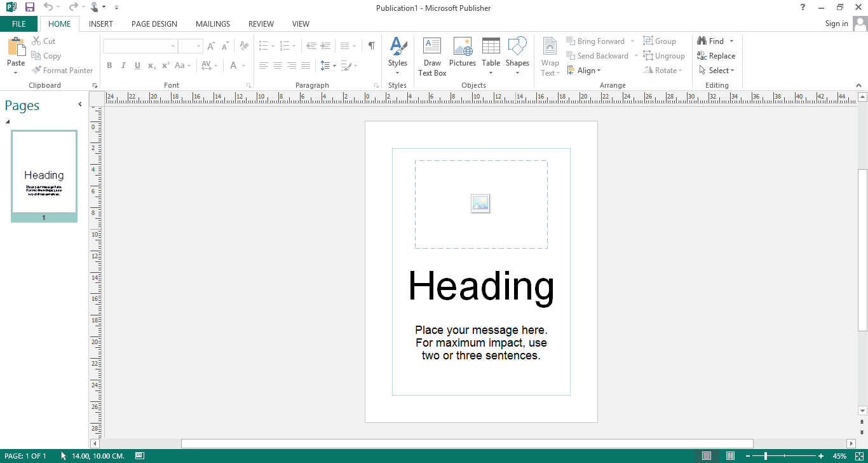Open the PAGE DESIGN tab
This screenshot has width=868, height=463.
(154, 24)
